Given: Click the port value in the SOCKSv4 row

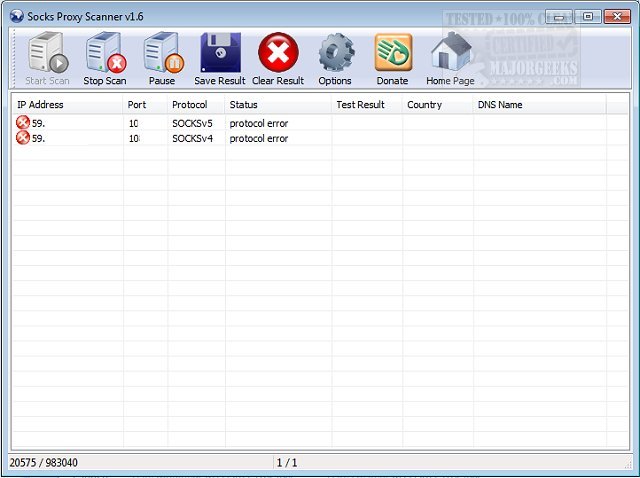Looking at the screenshot, I should [x=134, y=138].
